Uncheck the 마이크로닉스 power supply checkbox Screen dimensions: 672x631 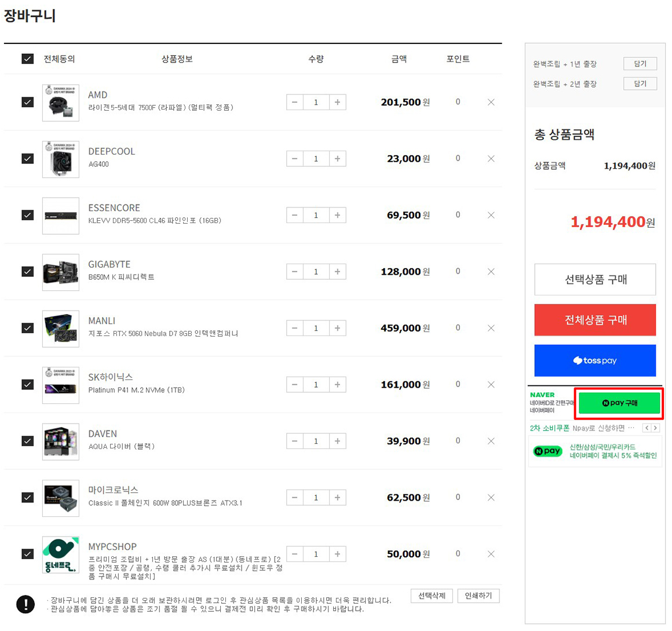pos(27,498)
